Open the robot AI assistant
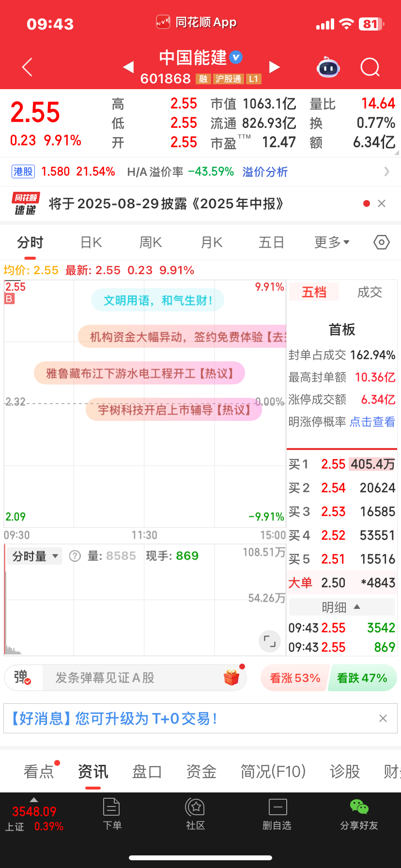This screenshot has height=868, width=401. [x=328, y=67]
